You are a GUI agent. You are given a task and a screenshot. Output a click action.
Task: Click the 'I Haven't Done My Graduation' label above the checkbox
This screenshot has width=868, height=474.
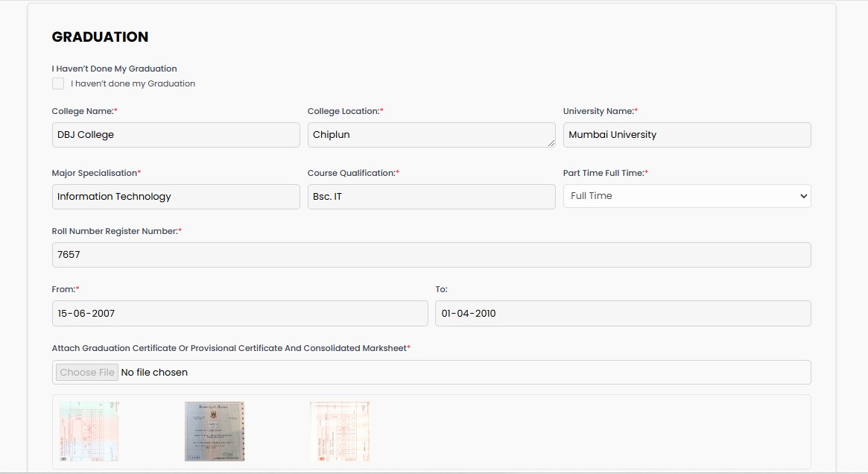click(115, 69)
